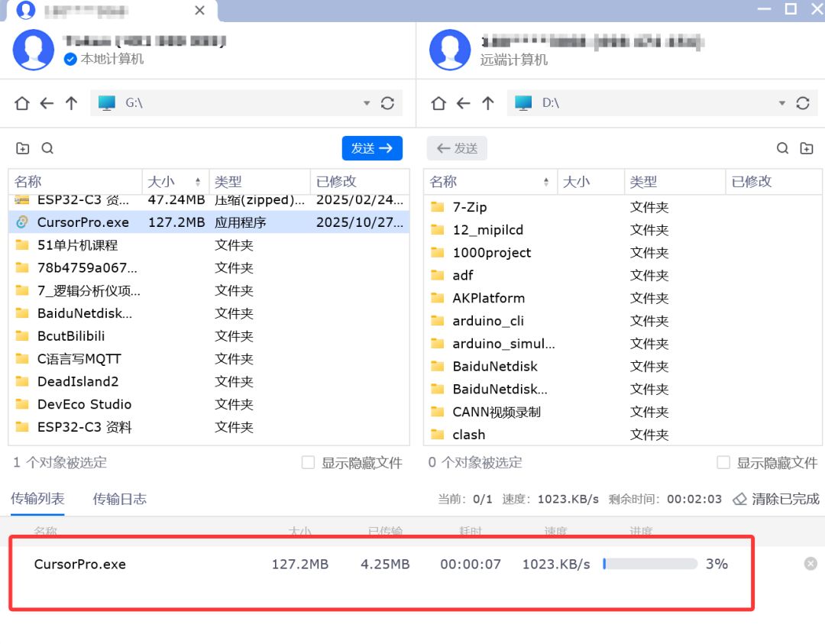Search files in local panel
The width and height of the screenshot is (825, 644).
tap(47, 148)
